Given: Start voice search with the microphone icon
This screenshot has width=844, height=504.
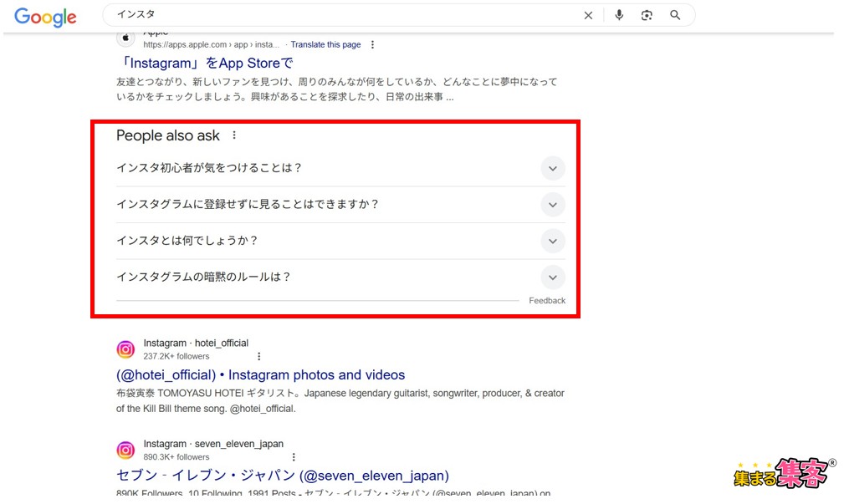Looking at the screenshot, I should (619, 15).
